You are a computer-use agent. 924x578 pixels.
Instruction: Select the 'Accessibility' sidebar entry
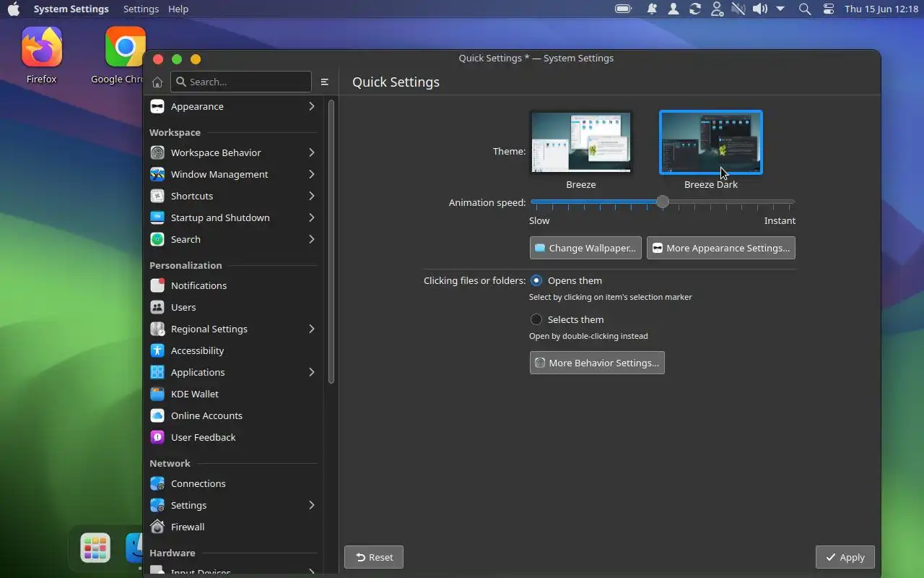[232, 350]
